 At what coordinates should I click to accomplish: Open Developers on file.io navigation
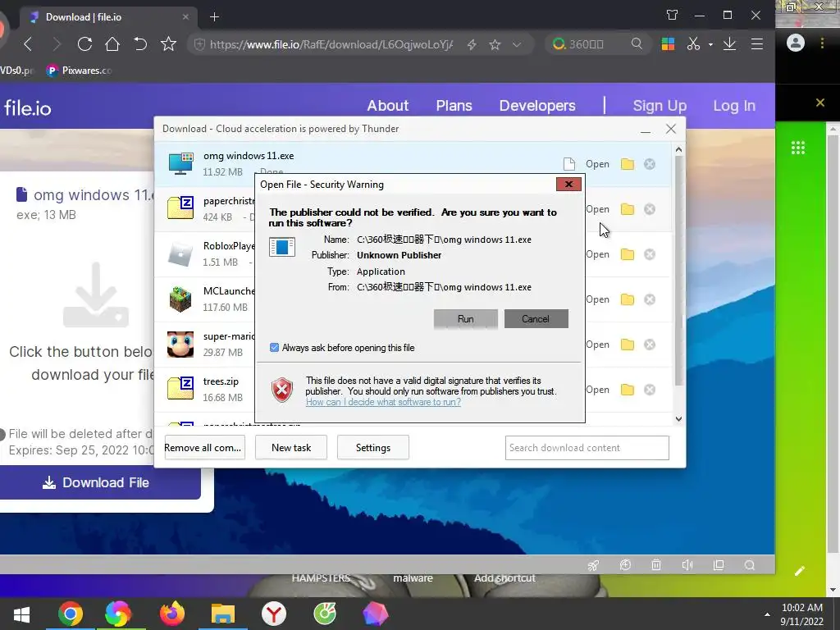(x=537, y=106)
